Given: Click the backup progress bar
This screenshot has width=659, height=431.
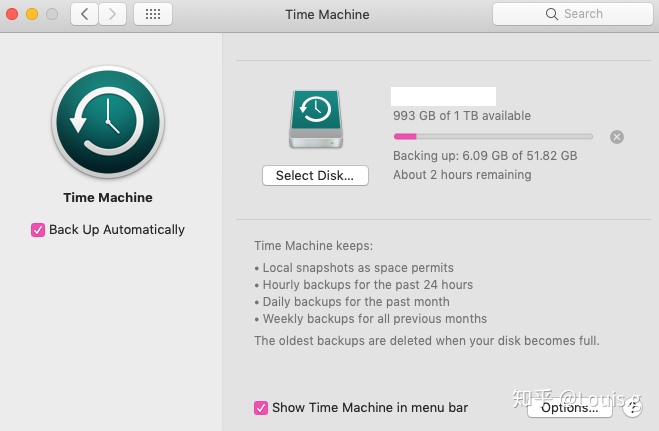Looking at the screenshot, I should tap(493, 137).
